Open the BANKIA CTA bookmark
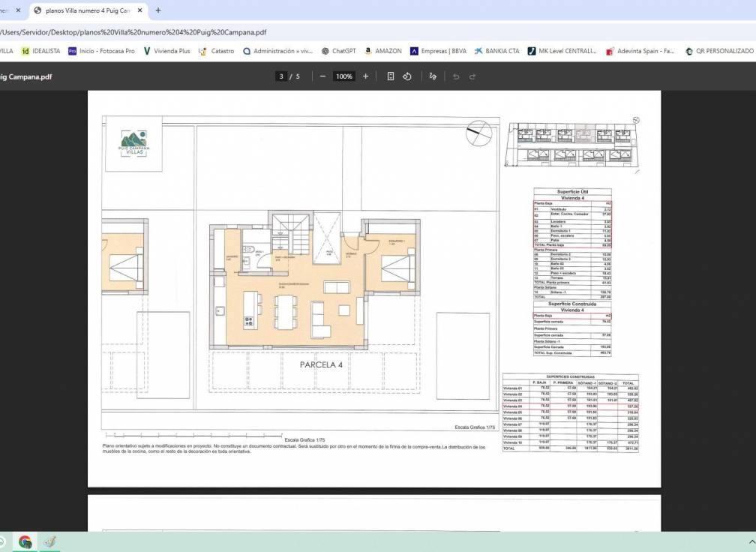 pyautogui.click(x=496, y=51)
